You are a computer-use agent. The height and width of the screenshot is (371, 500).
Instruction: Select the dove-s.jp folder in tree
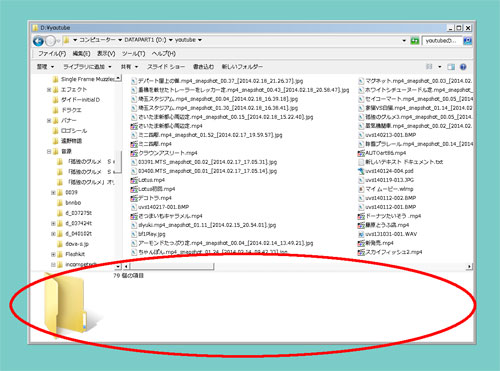(77, 244)
